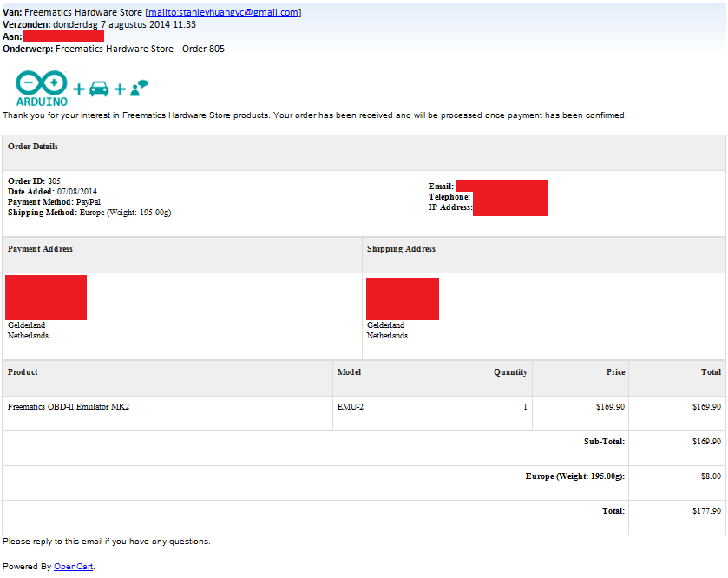Screen dimensions: 728x578
Task: Select the product name "Freematics OBD-II Emulator MK2"
Action: click(x=69, y=407)
